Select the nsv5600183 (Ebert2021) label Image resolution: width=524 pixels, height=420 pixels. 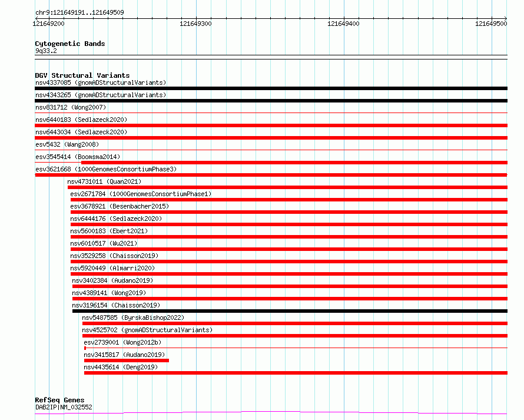tap(109, 231)
